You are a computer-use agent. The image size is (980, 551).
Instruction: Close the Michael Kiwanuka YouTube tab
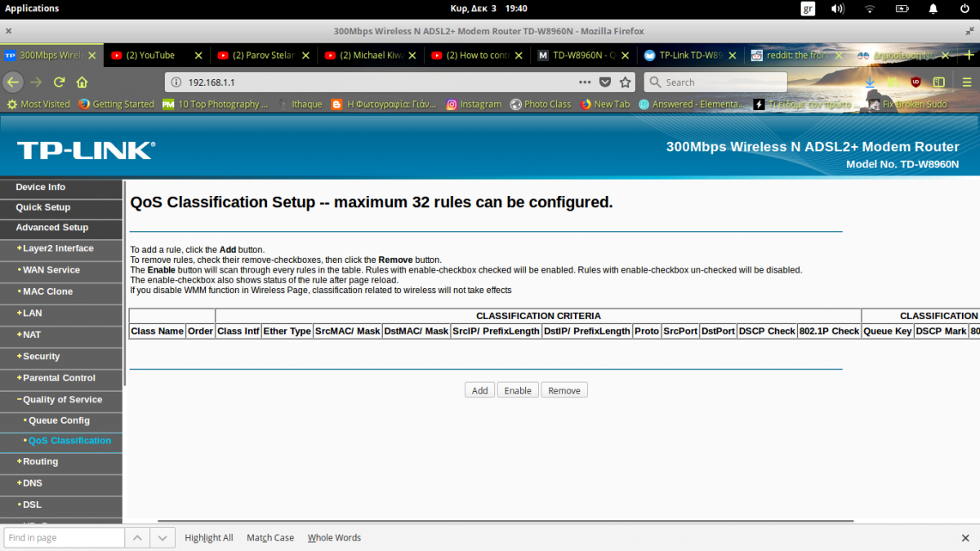click(414, 56)
